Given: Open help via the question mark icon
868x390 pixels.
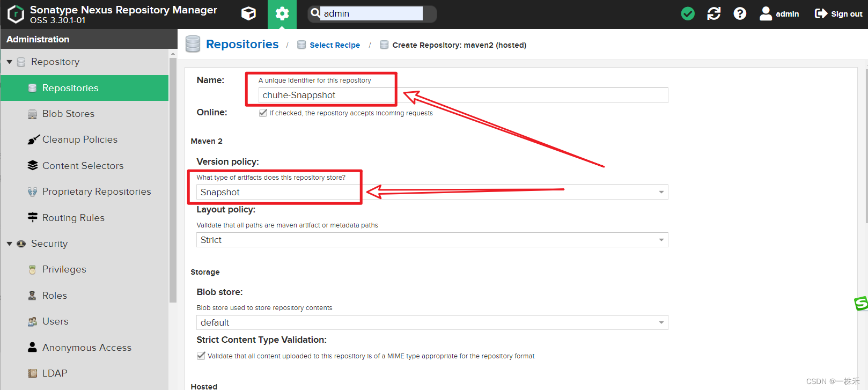Looking at the screenshot, I should (740, 14).
